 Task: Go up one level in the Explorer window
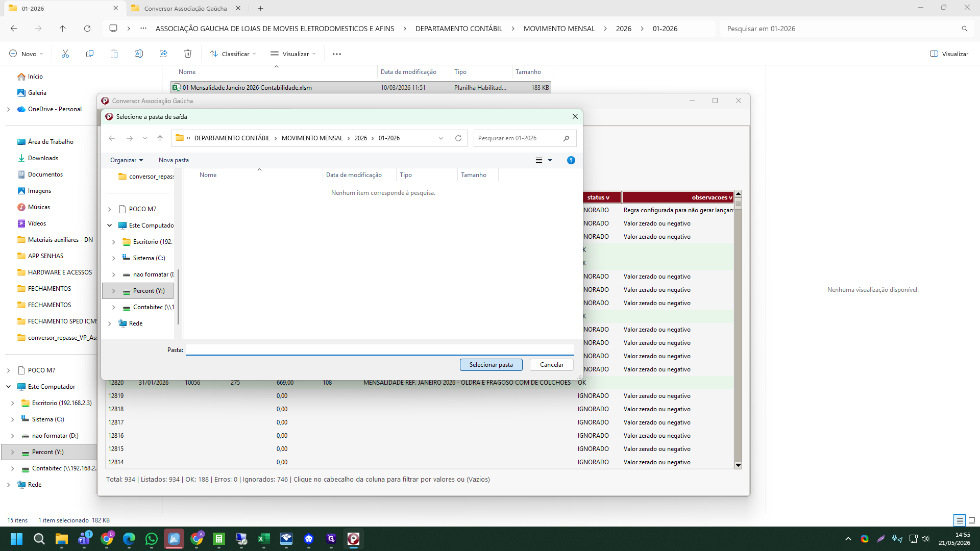click(63, 29)
